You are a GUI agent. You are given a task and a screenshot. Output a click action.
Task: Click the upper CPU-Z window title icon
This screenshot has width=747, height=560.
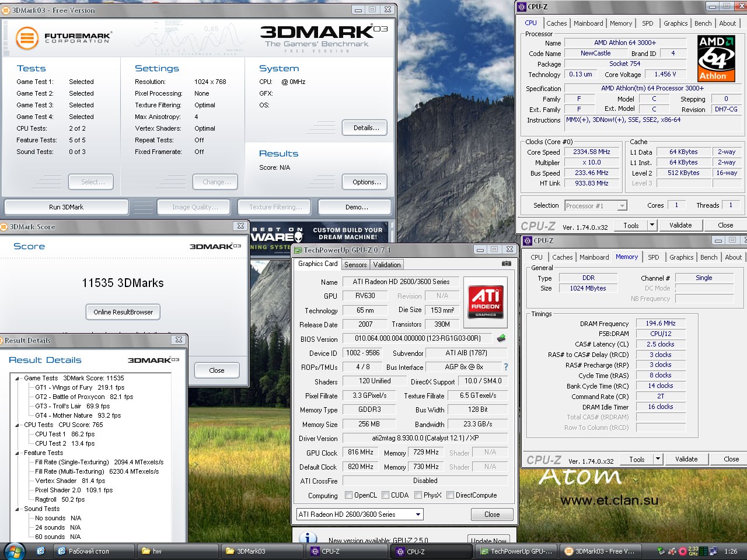pos(522,6)
